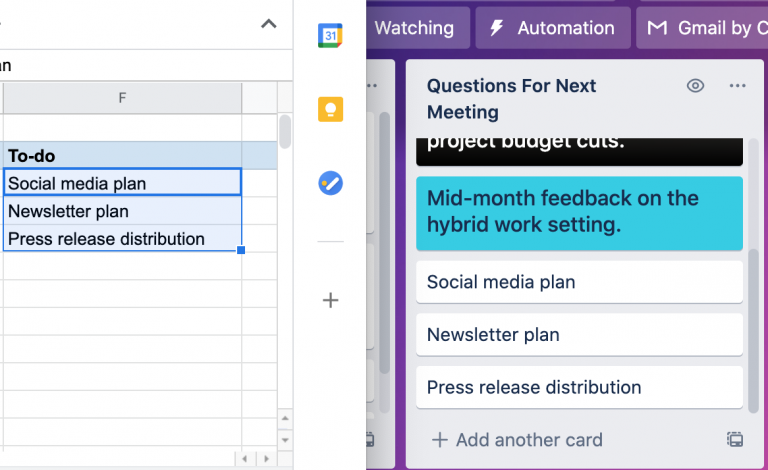768x470 pixels.
Task: Click the scroll up arrow in spreadsheet
Action: pyautogui.click(x=285, y=417)
